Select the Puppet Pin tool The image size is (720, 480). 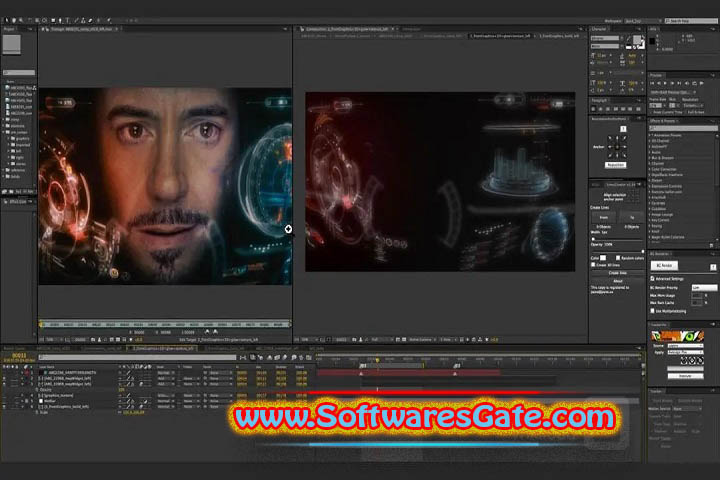[x=109, y=20]
